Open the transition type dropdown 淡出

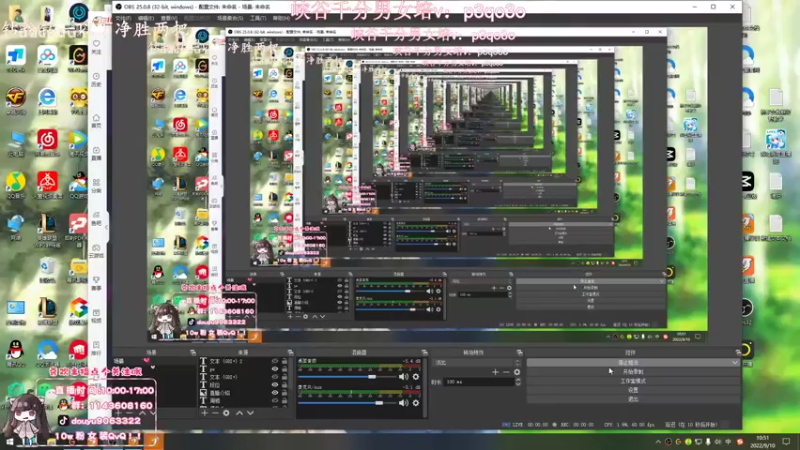[x=478, y=363]
